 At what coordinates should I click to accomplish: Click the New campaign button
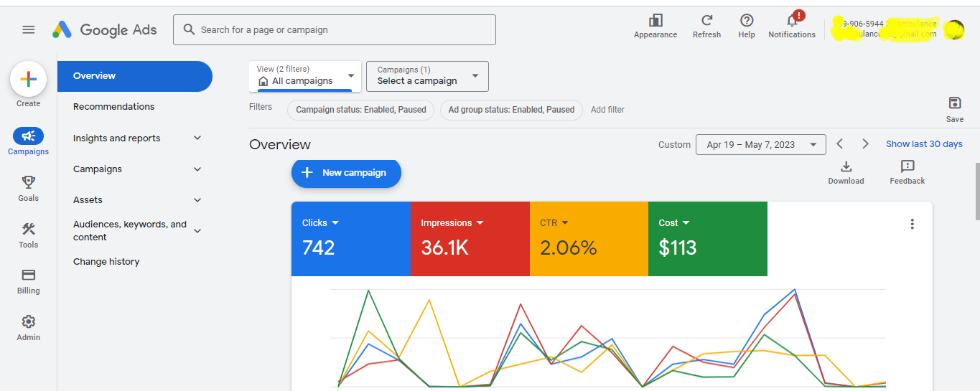point(346,173)
